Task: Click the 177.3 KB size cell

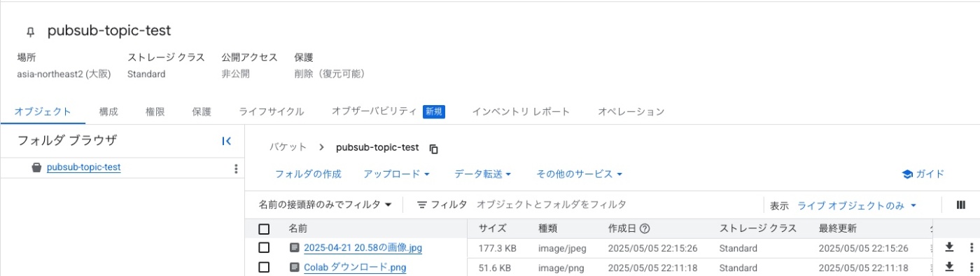Action: pos(498,248)
